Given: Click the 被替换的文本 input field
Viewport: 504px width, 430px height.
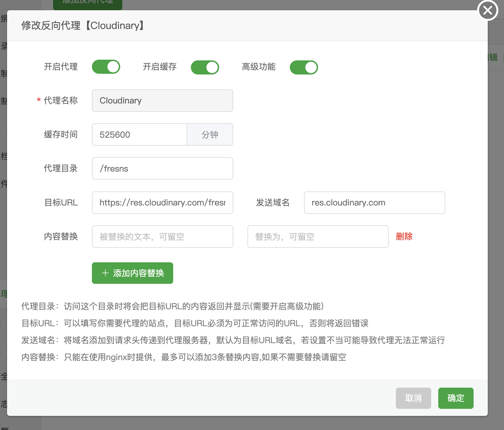Looking at the screenshot, I should pyautogui.click(x=163, y=237).
